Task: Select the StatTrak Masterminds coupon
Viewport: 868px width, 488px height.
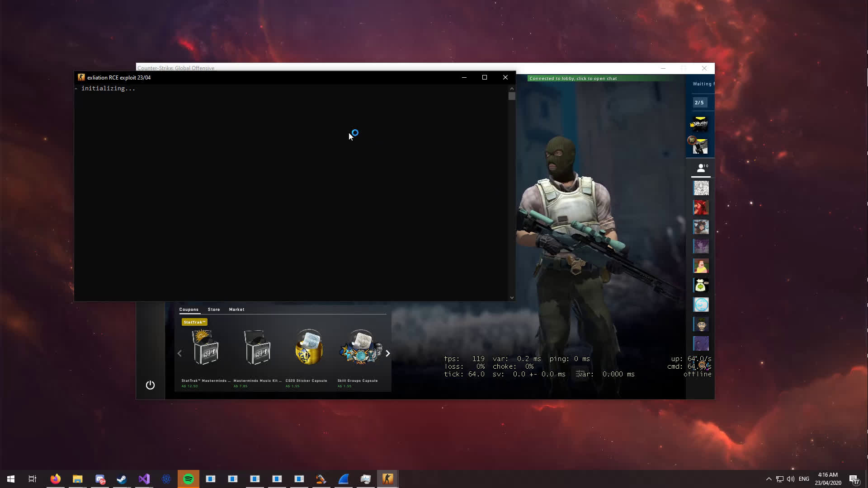Action: tap(206, 348)
